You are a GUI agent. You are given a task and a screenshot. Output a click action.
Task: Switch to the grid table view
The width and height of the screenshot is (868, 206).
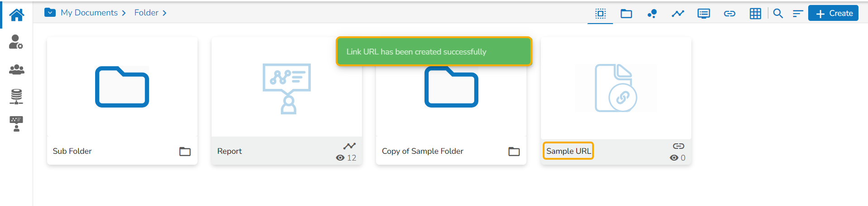point(755,14)
